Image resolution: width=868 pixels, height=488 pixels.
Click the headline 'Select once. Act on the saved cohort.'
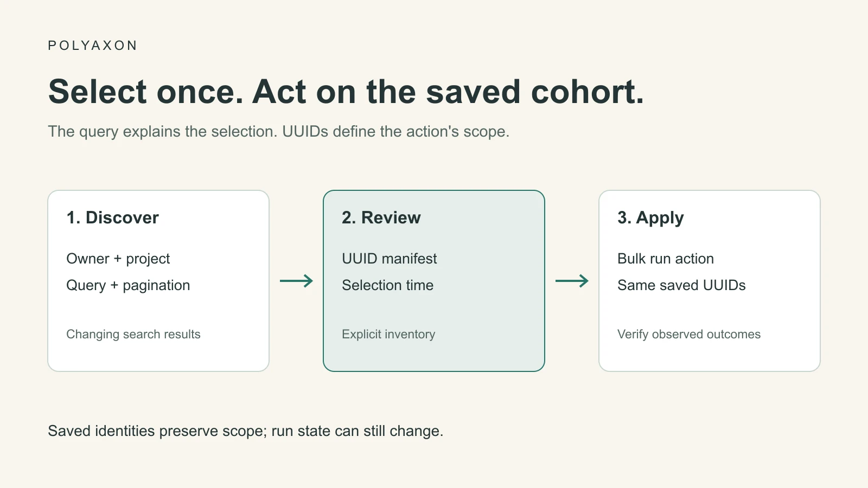[x=346, y=91]
